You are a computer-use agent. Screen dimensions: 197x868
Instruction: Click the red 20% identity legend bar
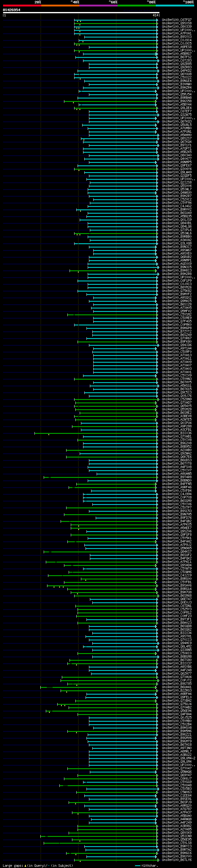(x=22, y=6)
